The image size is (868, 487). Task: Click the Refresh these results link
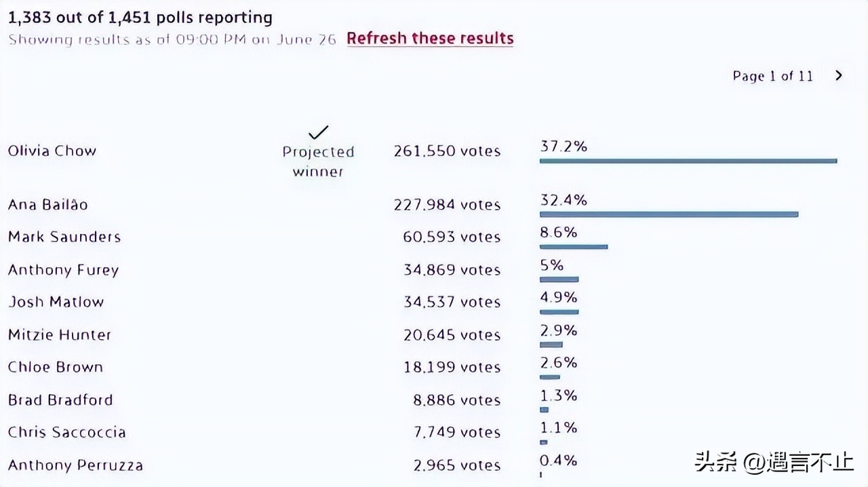(x=430, y=39)
